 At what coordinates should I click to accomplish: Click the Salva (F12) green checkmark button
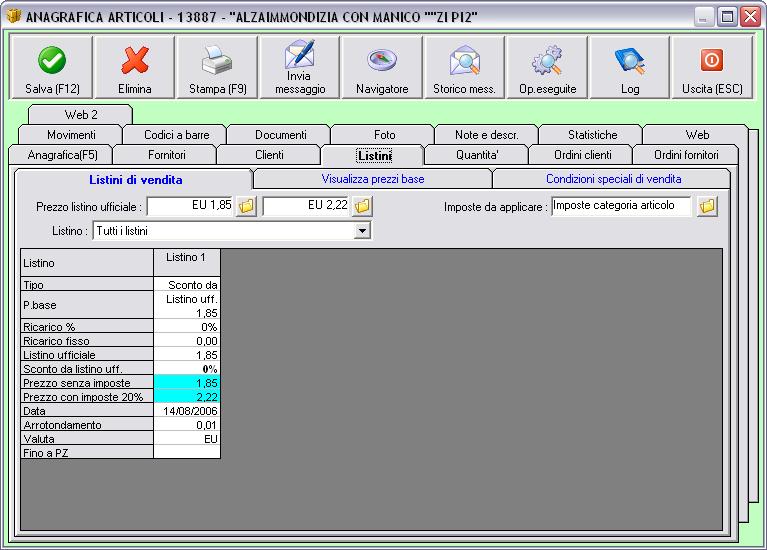pos(52,67)
